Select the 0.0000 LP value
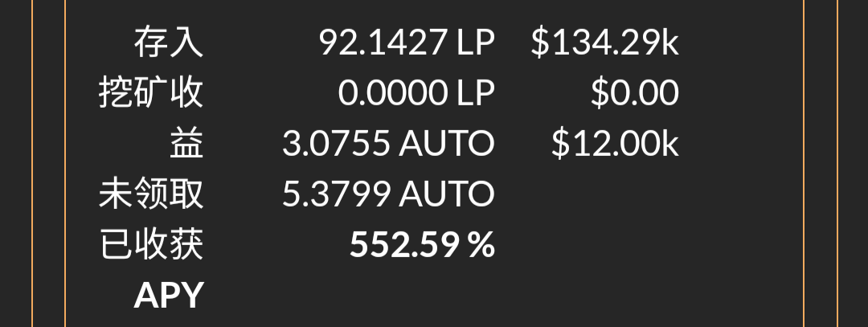 click(x=416, y=92)
